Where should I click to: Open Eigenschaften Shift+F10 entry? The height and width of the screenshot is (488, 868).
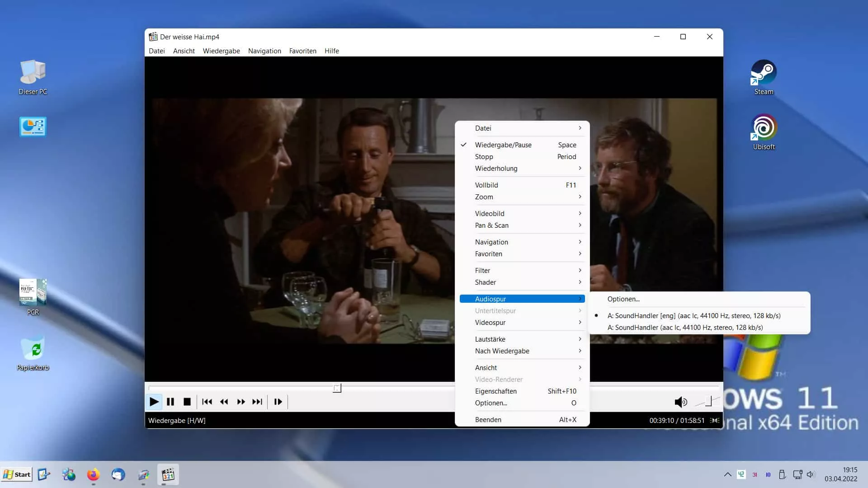(x=522, y=391)
